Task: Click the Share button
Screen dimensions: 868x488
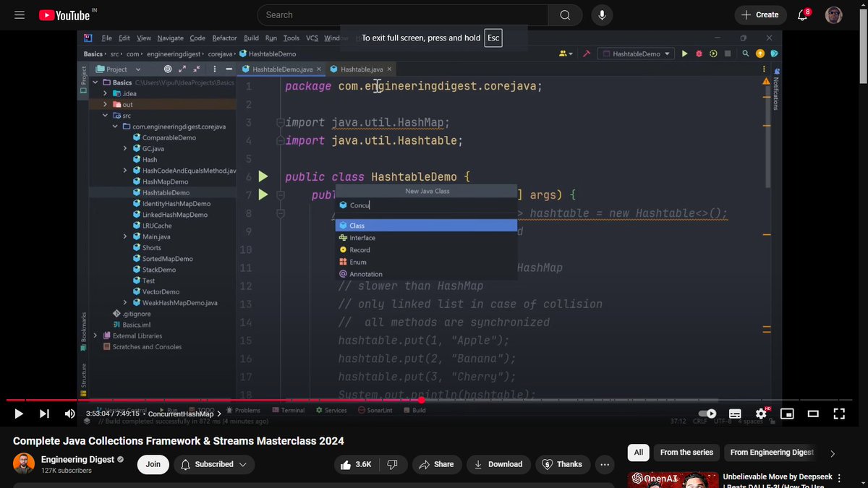Action: (x=436, y=464)
